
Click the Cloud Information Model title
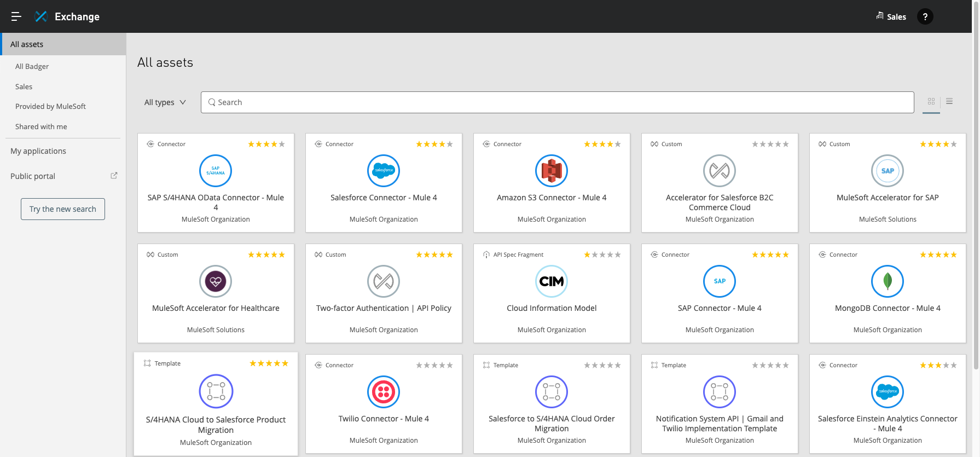pyautogui.click(x=552, y=308)
